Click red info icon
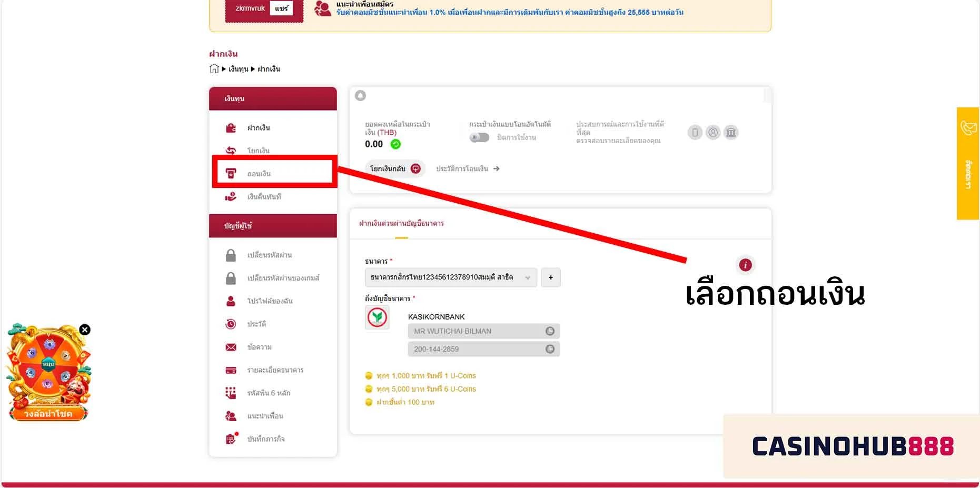This screenshot has height=488, width=980. click(x=745, y=265)
